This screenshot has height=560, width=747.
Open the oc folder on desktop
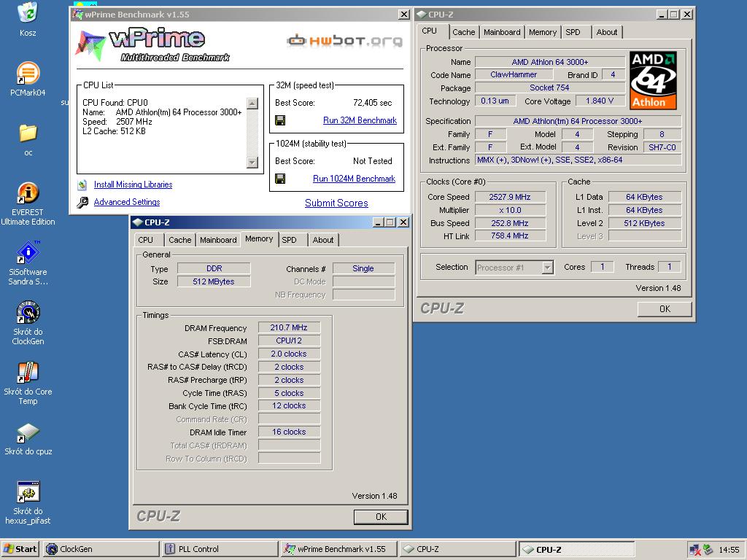[28, 133]
